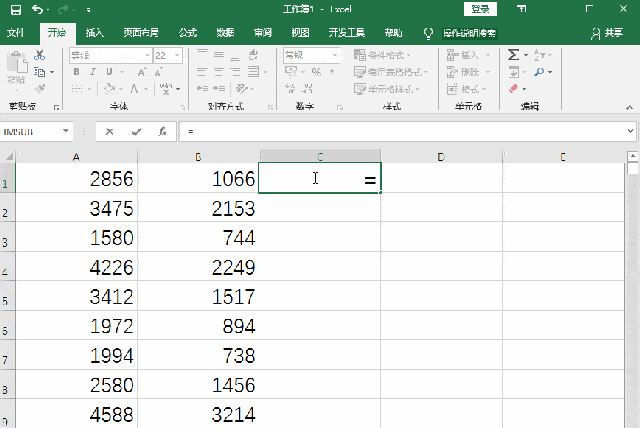Click the Accounting Number Format icon
This screenshot has height=428, width=640.
coord(291,72)
